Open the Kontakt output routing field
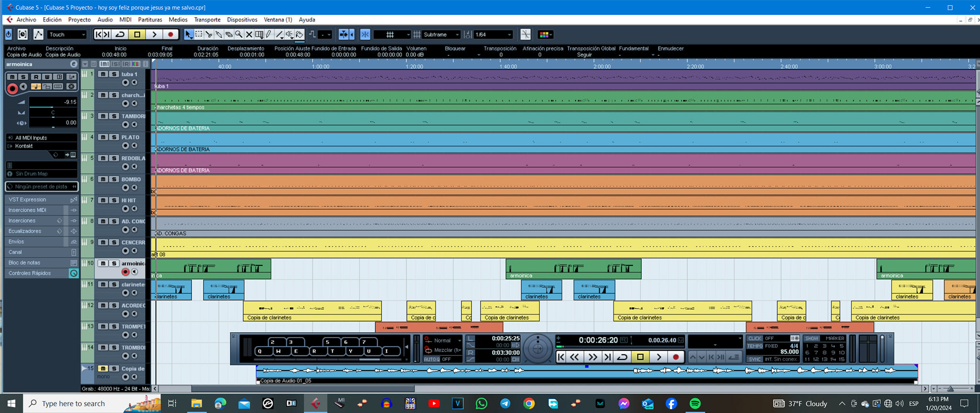 (x=41, y=146)
